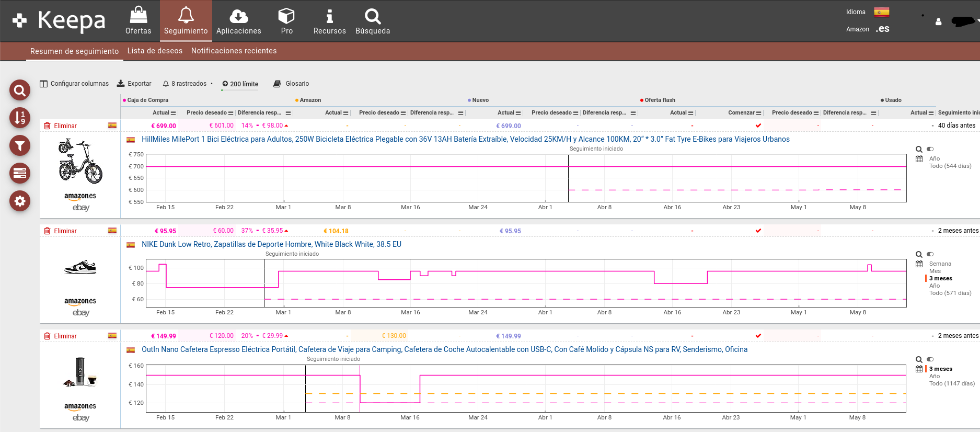Click magnifier icon beside HillMiles graph
Image resolution: width=980 pixels, height=432 pixels.
(919, 150)
